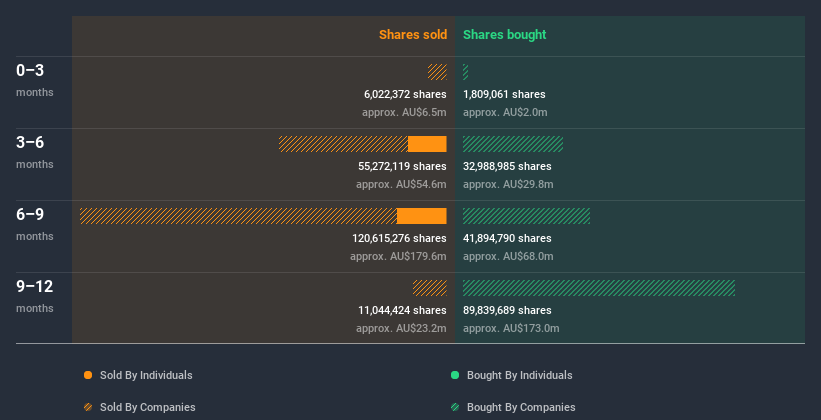Viewport: 821px width, 420px height.
Task: Click the 89,839,689 shares value
Action: pyautogui.click(x=507, y=310)
